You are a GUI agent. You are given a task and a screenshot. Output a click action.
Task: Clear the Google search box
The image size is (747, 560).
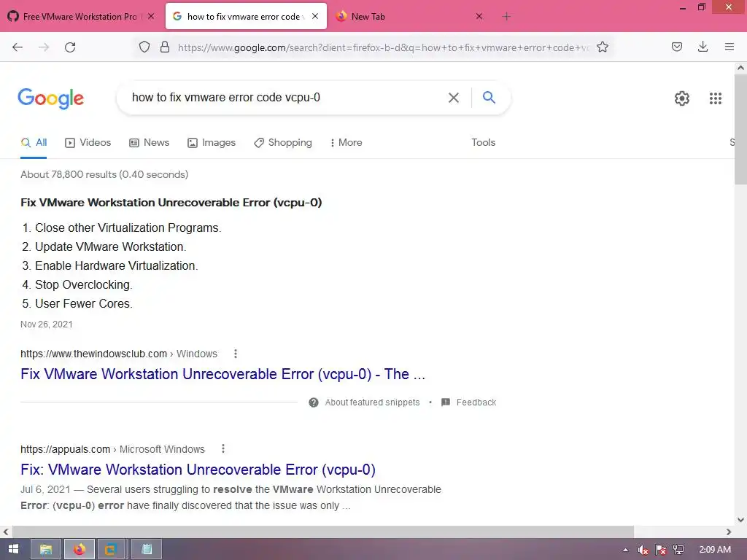[x=454, y=98]
